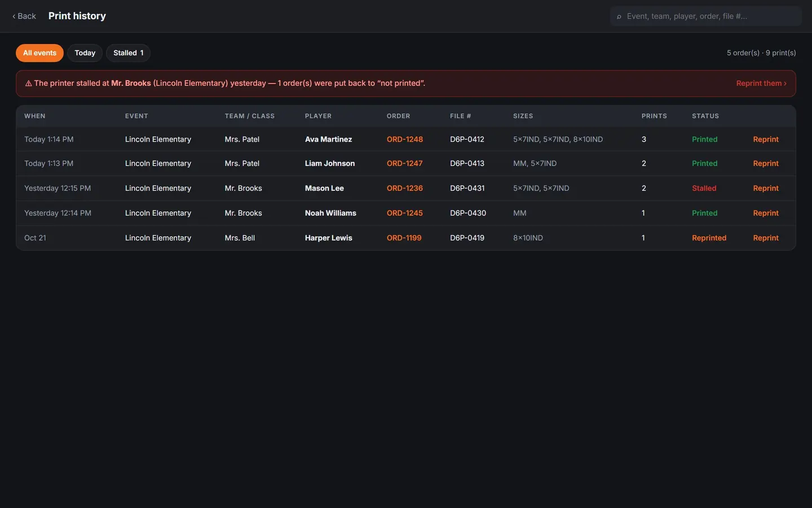Click the Reprinted status of ORD-1199
Viewport: 812px width, 508px height.
709,238
